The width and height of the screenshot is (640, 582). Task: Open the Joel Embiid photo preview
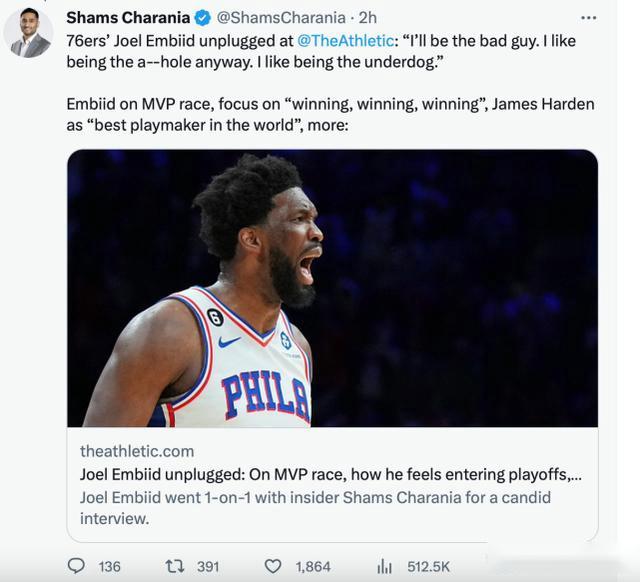point(332,288)
